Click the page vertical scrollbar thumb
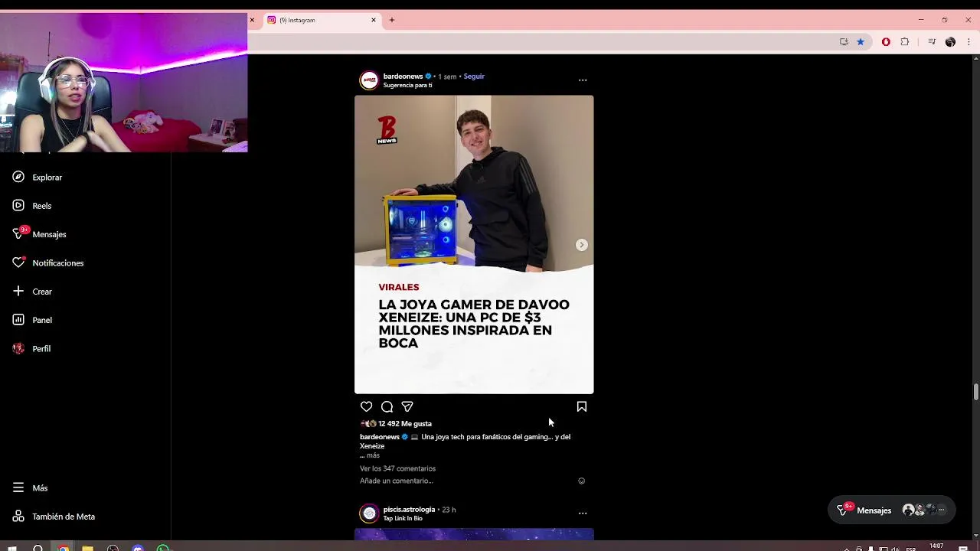 tap(975, 392)
